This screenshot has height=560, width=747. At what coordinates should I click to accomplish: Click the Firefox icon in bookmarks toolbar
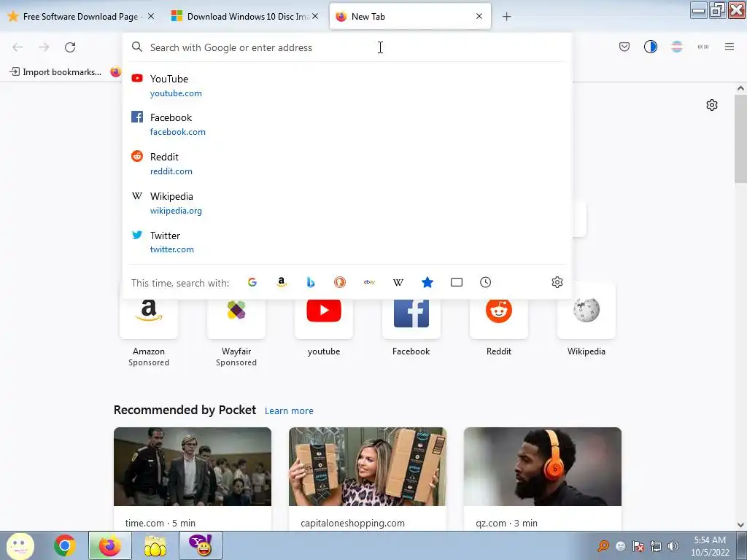[x=116, y=72]
